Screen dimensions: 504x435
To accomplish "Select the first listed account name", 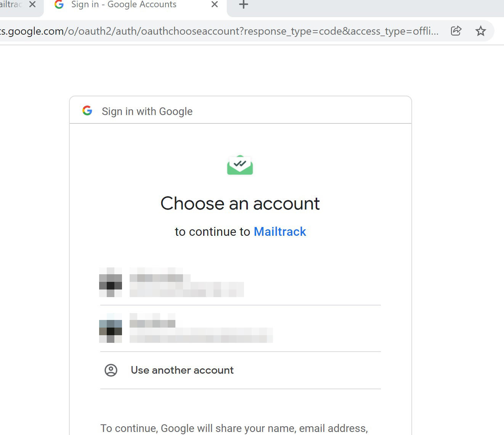I will coord(156,277).
